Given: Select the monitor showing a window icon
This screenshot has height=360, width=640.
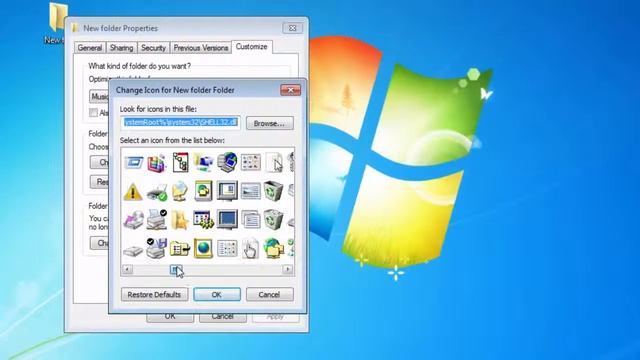Looking at the screenshot, I should [227, 191].
